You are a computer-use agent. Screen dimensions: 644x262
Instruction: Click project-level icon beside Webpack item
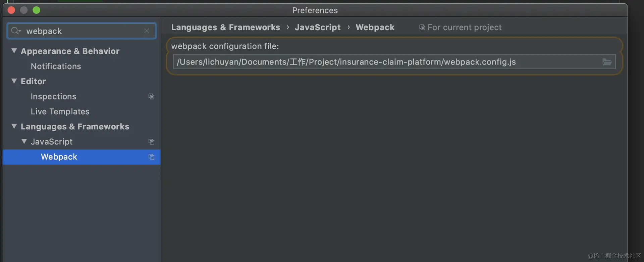tap(151, 157)
